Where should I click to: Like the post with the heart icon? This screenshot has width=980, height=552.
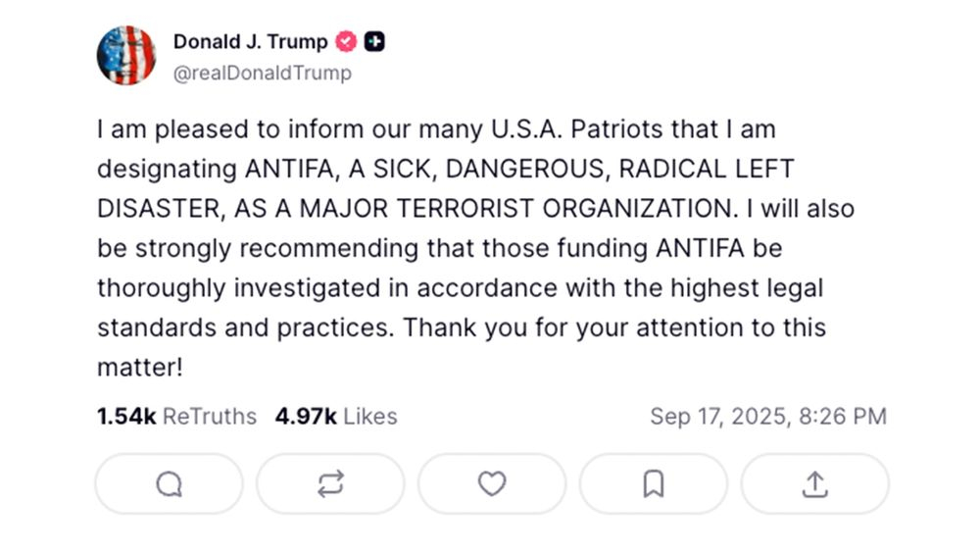[492, 484]
